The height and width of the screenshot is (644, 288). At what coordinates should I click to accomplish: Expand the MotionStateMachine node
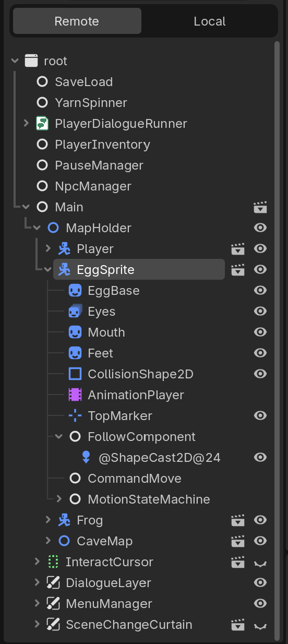[59, 499]
